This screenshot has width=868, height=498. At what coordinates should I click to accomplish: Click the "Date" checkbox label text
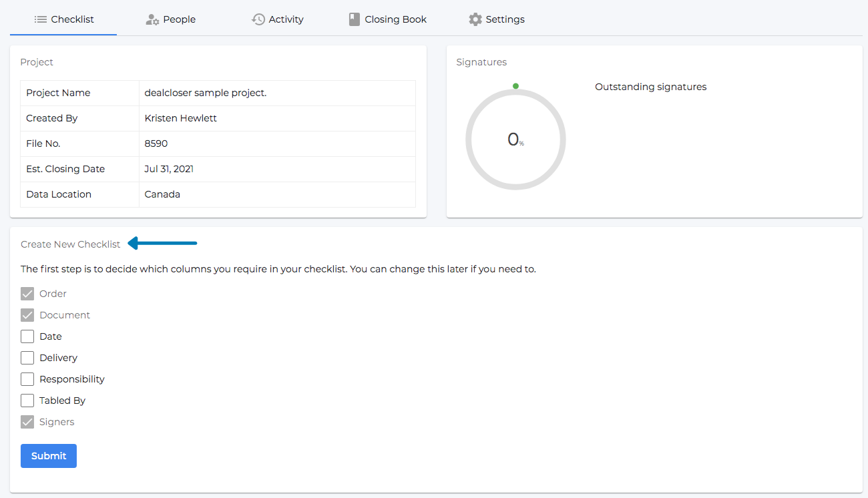click(51, 336)
